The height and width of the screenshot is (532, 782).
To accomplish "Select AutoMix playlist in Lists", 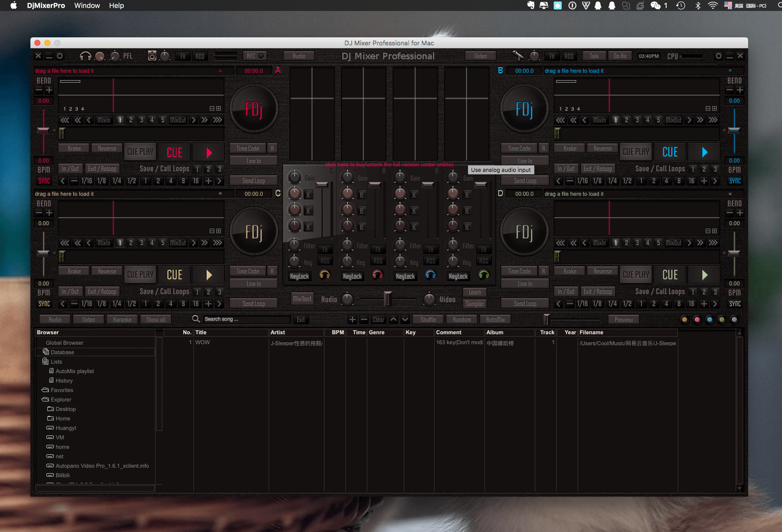I will click(71, 371).
